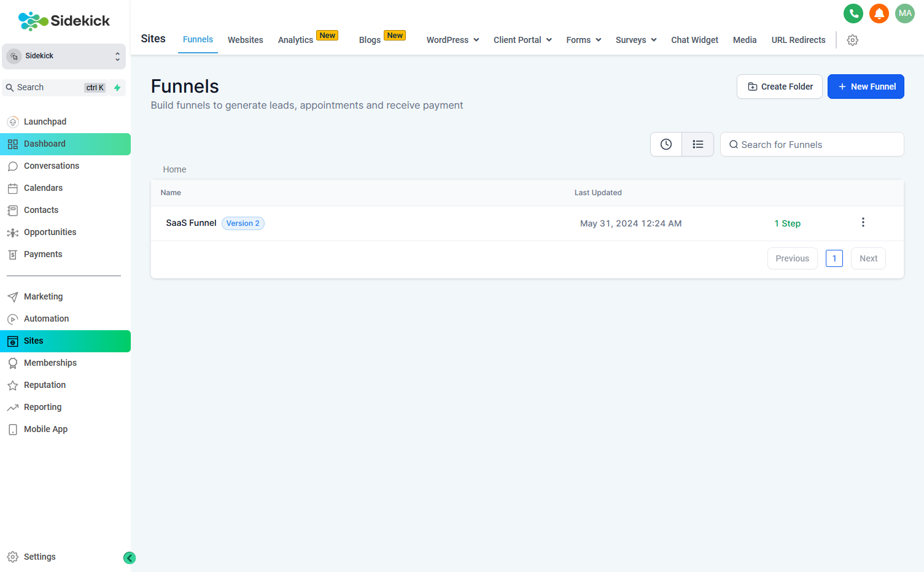Click the Last Updated column header
This screenshot has height=572, width=924.
click(598, 193)
